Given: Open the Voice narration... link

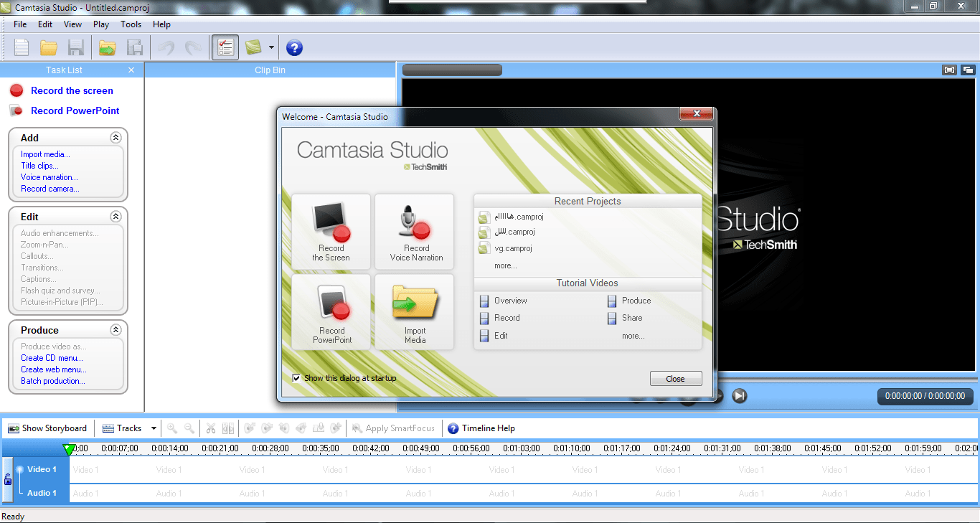Looking at the screenshot, I should 50,177.
